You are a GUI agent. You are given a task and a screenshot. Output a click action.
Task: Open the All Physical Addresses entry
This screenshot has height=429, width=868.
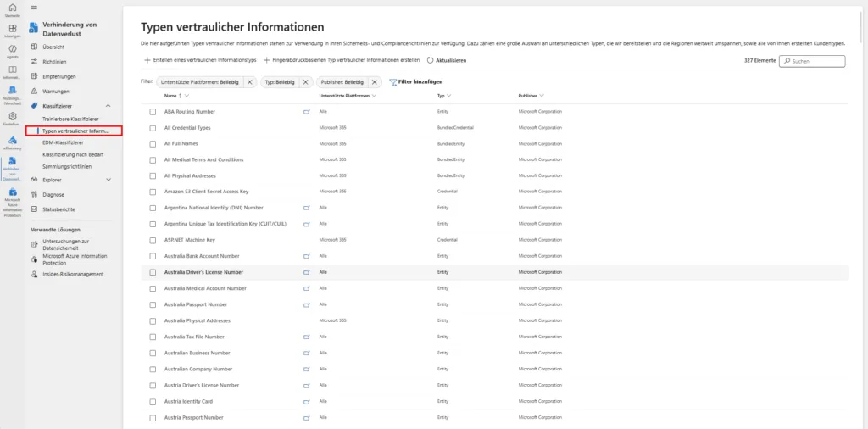(x=192, y=176)
